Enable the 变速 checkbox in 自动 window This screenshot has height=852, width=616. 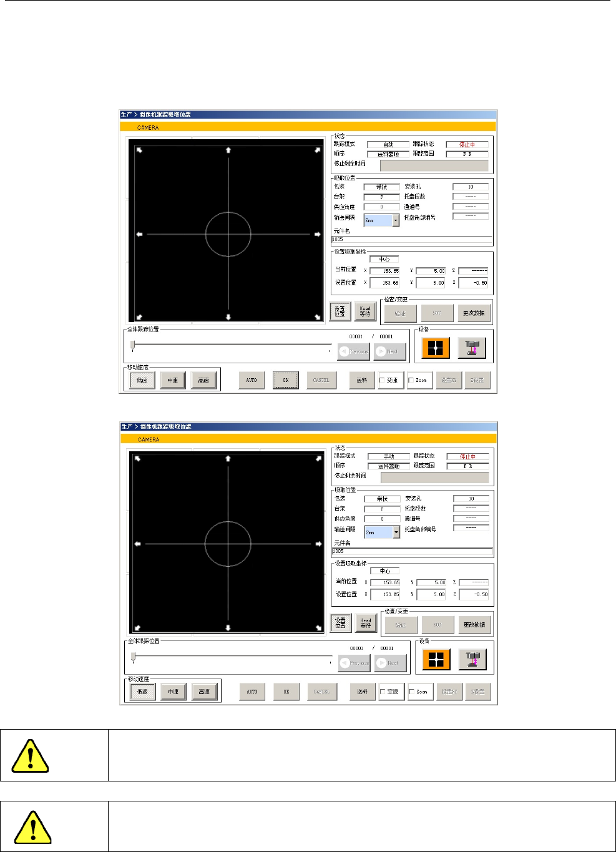click(383, 380)
